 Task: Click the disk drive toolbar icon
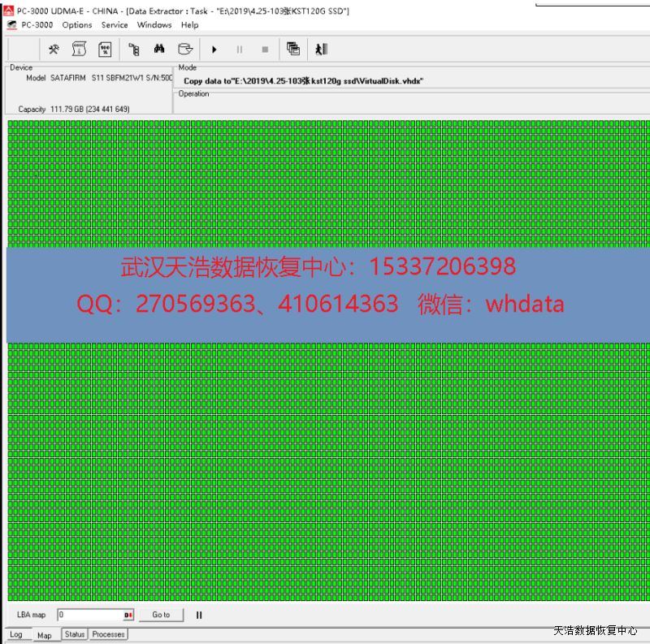185,50
